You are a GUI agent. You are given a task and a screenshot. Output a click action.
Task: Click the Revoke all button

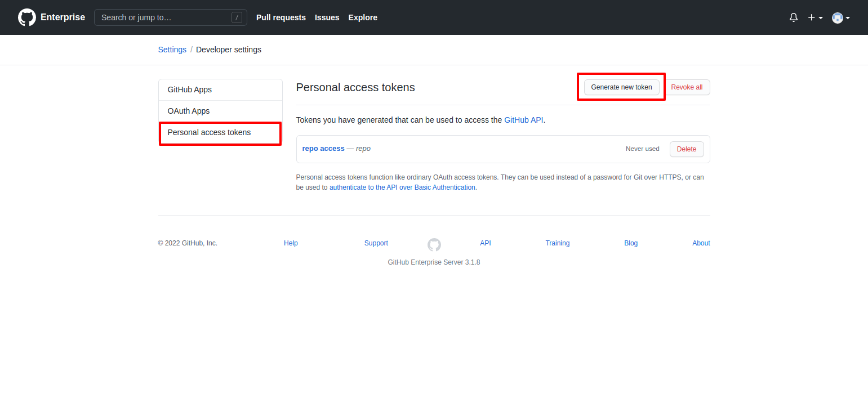[x=687, y=87]
